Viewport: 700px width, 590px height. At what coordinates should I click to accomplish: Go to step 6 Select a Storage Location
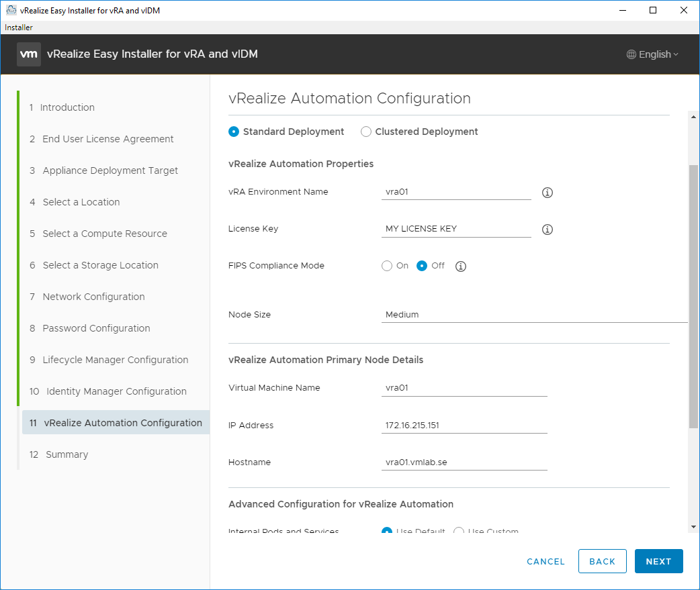pyautogui.click(x=94, y=265)
